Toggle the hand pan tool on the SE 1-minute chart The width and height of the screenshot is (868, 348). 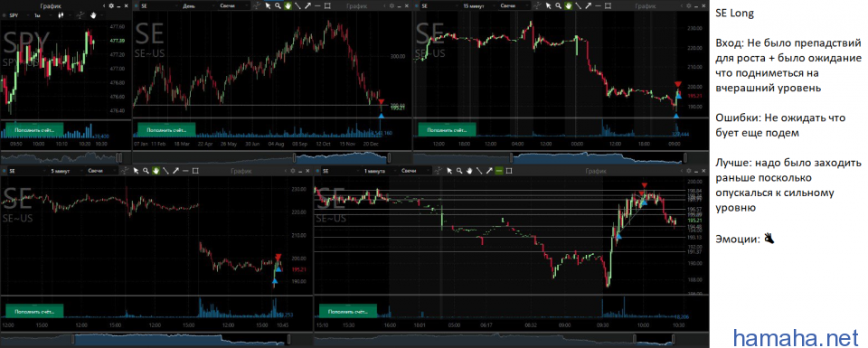(x=469, y=171)
